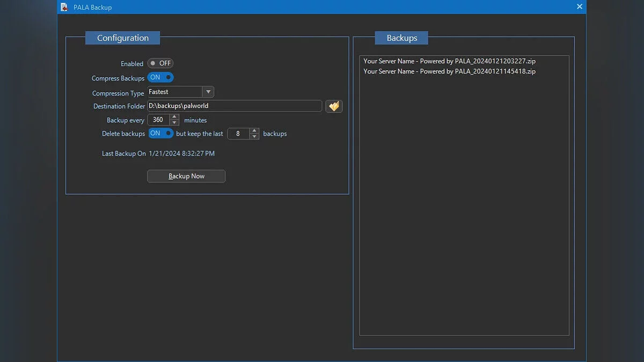Screen dimensions: 644x362
Task: Click the folder browse icon beside Destination Folder
Action: (334, 106)
